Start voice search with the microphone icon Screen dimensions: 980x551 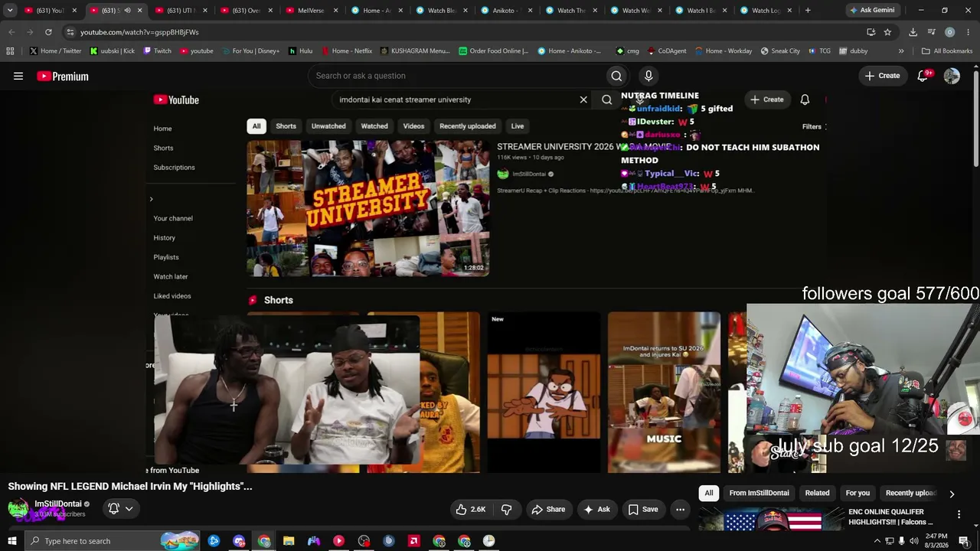(648, 76)
